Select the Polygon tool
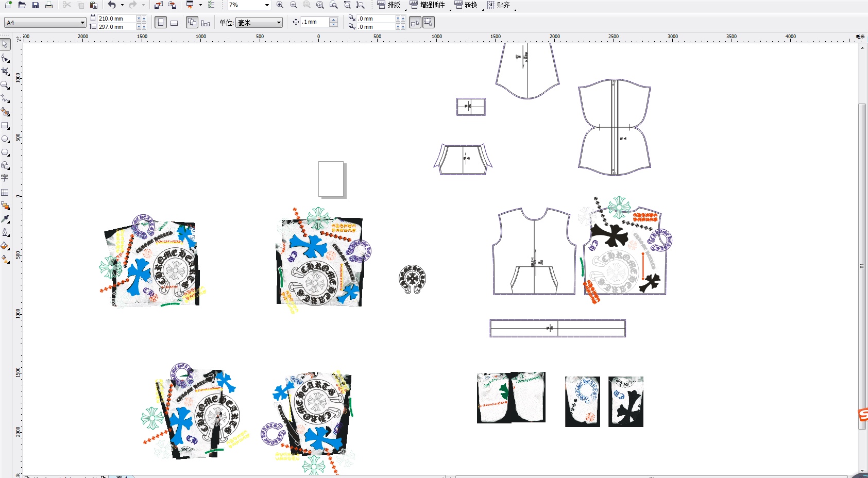This screenshot has height=478, width=868. pos(5,152)
